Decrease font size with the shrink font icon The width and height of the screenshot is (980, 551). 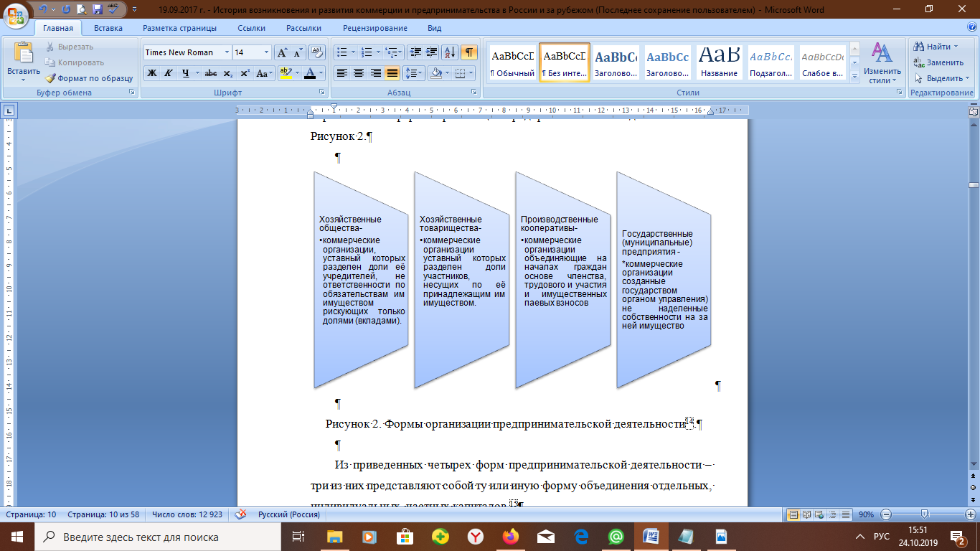pyautogui.click(x=298, y=52)
